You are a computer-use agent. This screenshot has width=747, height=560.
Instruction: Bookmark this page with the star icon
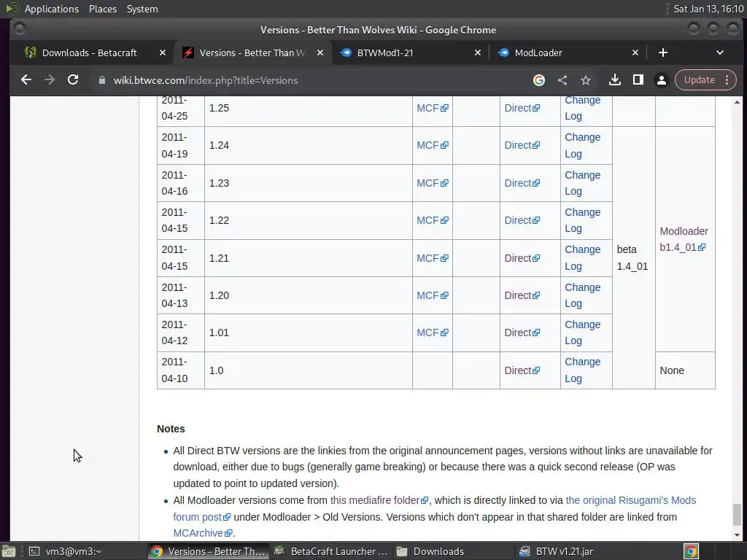586,80
